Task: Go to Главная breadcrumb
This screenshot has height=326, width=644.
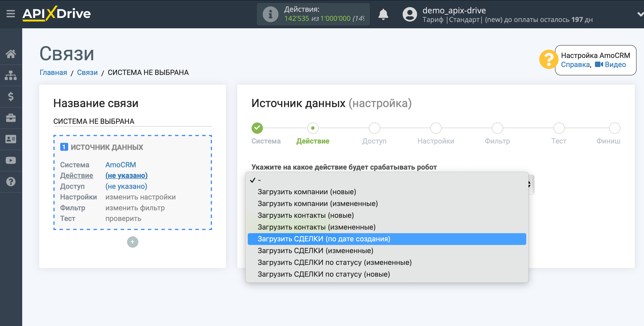Action: [x=53, y=72]
